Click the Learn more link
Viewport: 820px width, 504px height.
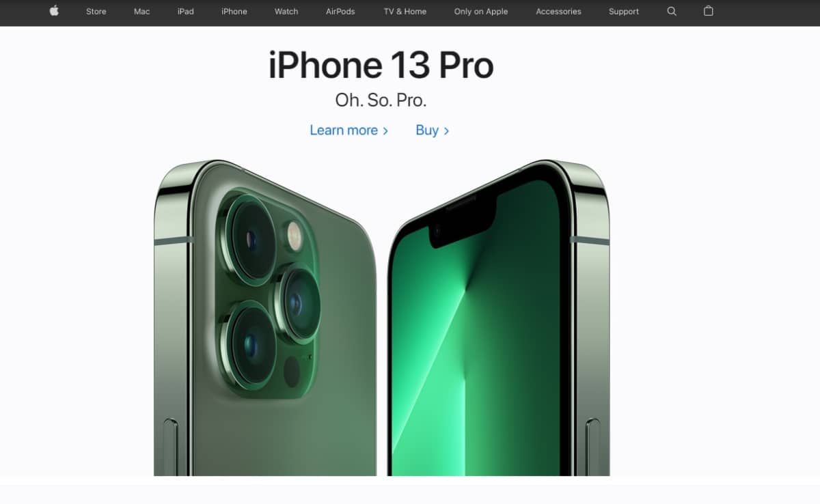coord(344,130)
